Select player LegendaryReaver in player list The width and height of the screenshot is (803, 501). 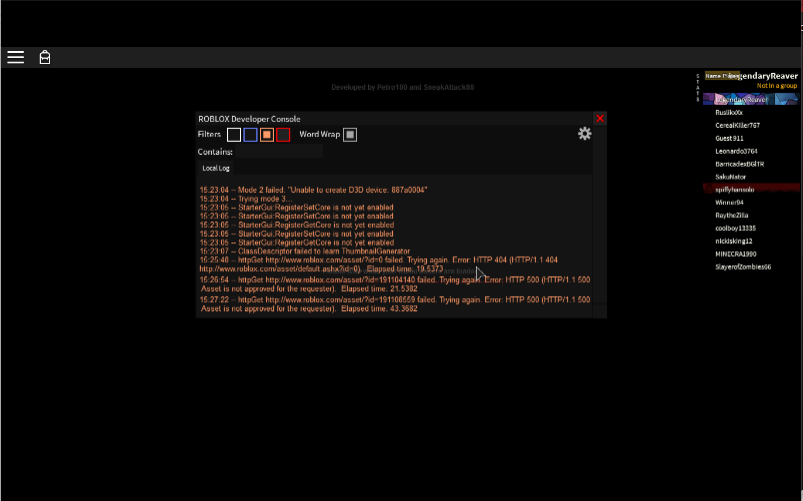[x=751, y=99]
